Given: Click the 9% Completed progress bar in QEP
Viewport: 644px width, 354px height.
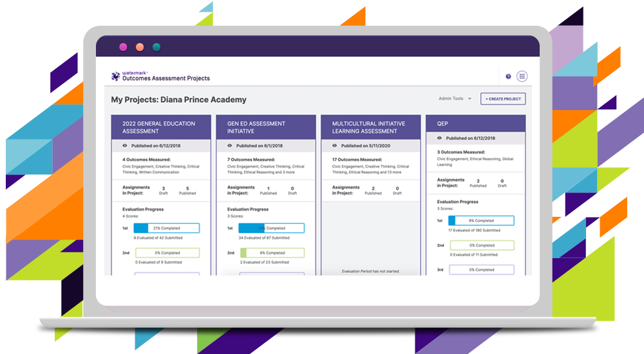Looking at the screenshot, I should pyautogui.click(x=481, y=221).
